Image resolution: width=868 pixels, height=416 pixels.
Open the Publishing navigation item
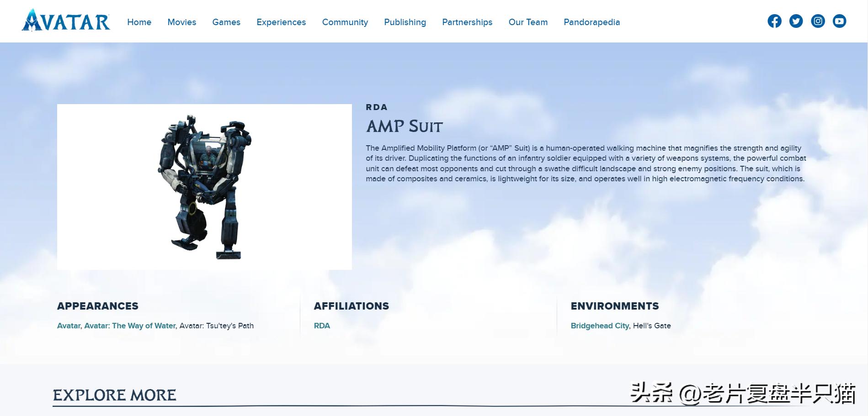[405, 22]
